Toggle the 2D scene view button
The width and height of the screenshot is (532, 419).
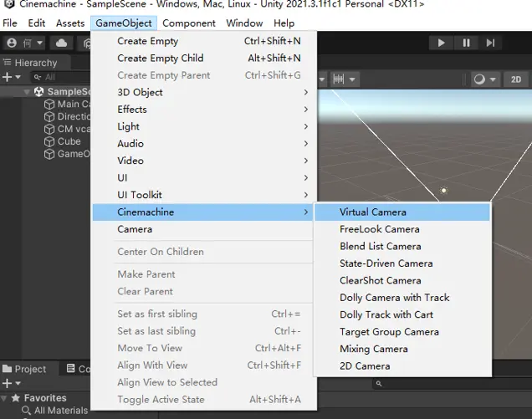click(516, 79)
